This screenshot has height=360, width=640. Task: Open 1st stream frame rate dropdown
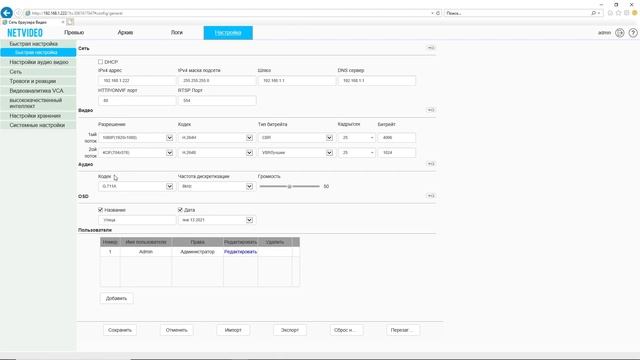pyautogui.click(x=357, y=138)
